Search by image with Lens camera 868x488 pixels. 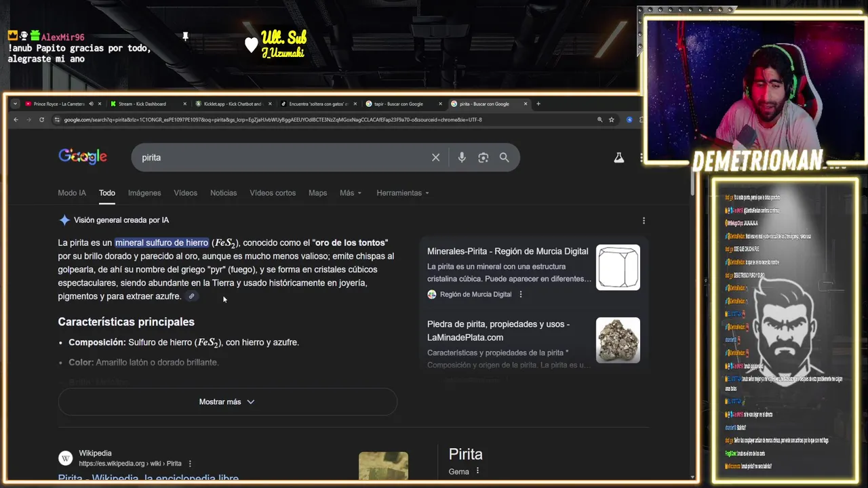[483, 157]
